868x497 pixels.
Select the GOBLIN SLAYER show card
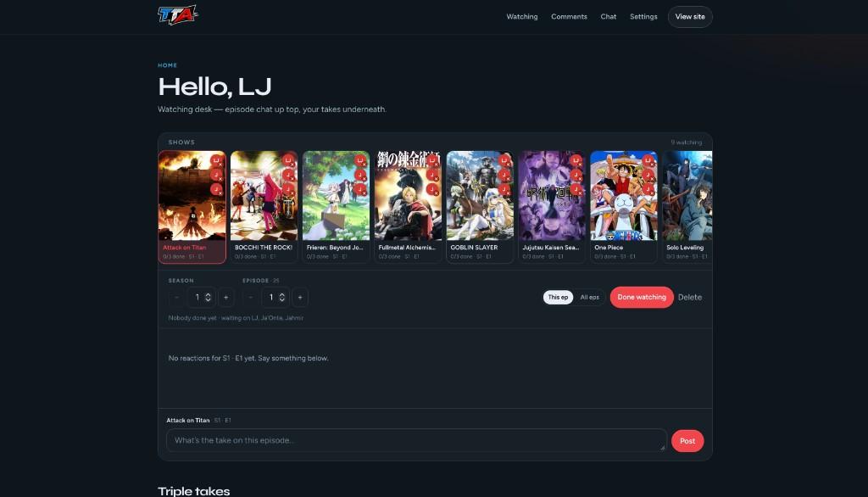click(480, 207)
